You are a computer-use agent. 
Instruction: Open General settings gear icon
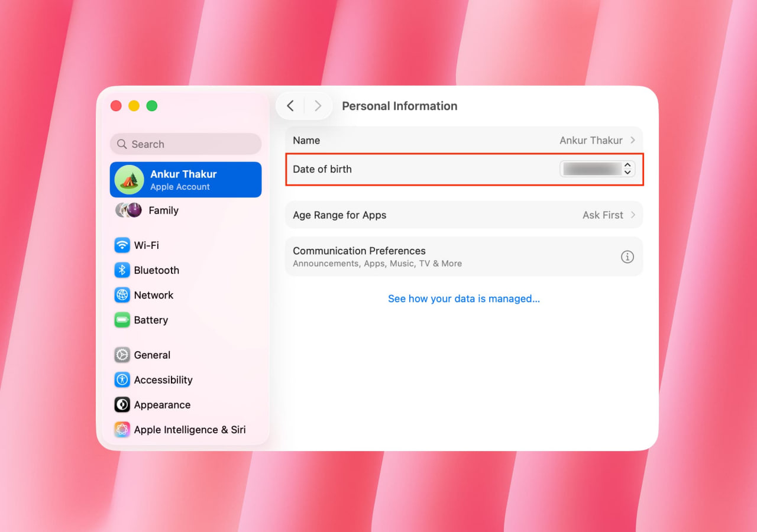click(x=122, y=355)
